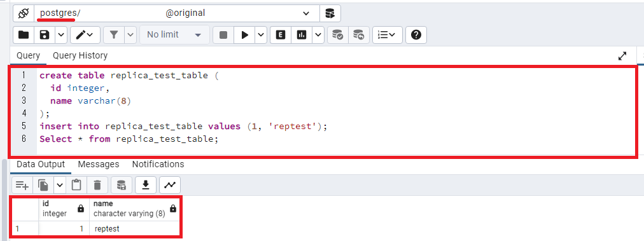Expand the filter options arrow
Screen dimensions: 644x241
[130, 35]
